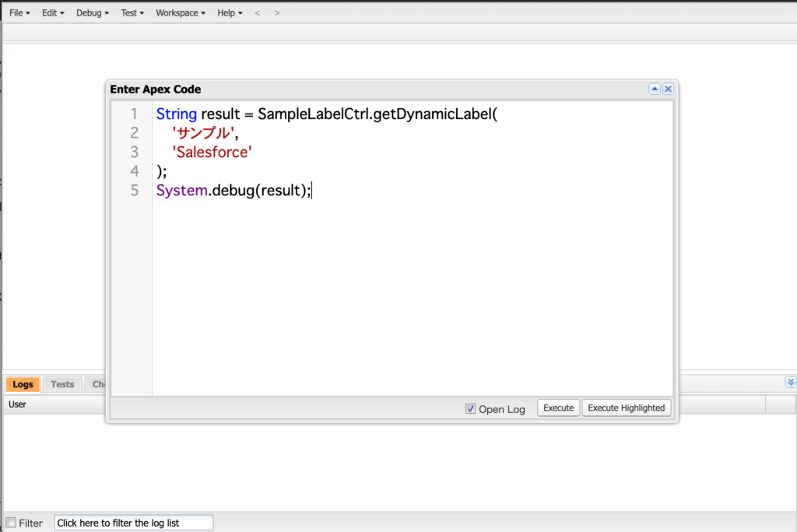Go forward with the right arrow
The height and width of the screenshot is (532, 797).
tap(278, 13)
